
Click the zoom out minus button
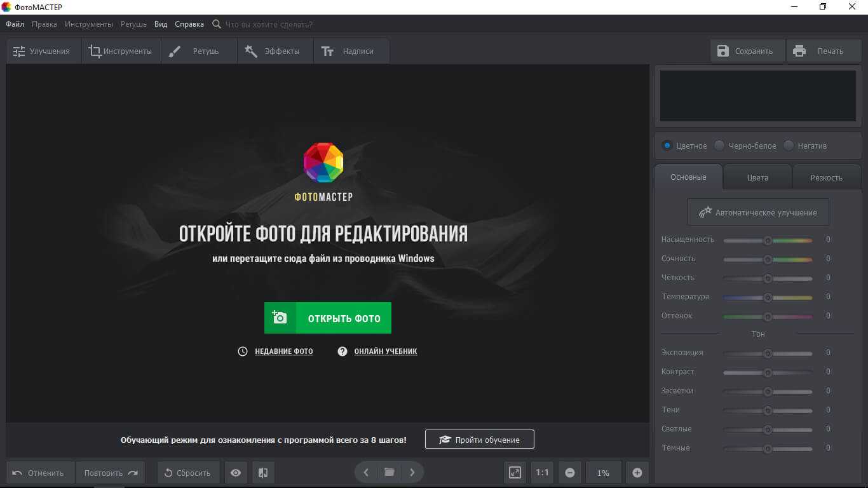(x=570, y=473)
